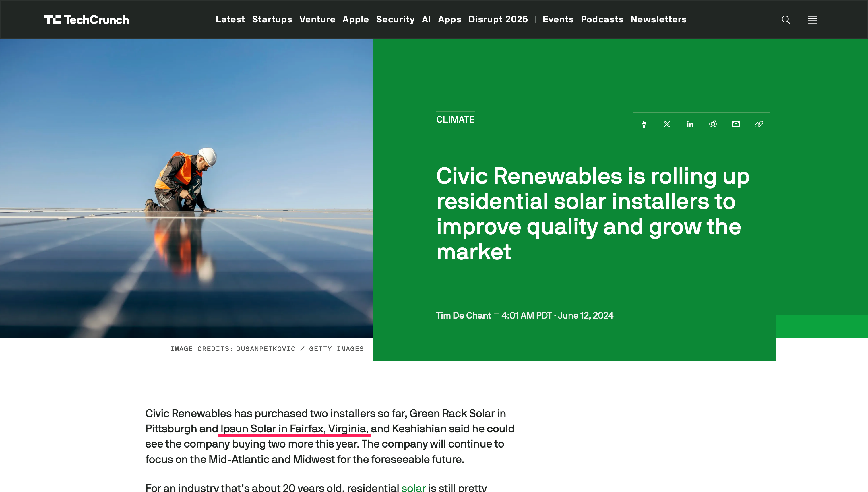Screen dimensions: 868x492
Task: Open Disrupt 2025 nav link
Action: click(x=498, y=19)
